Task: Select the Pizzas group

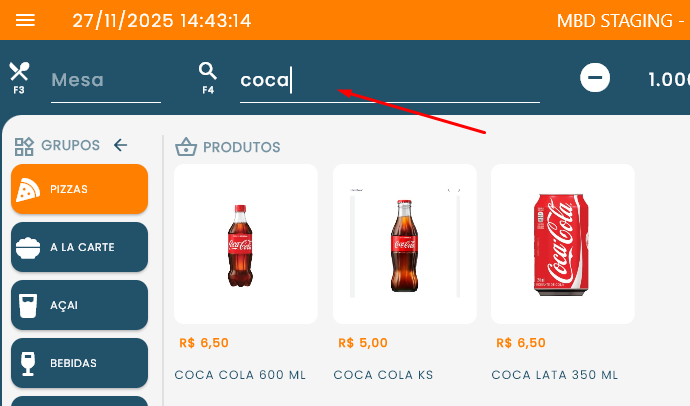Action: [x=80, y=189]
